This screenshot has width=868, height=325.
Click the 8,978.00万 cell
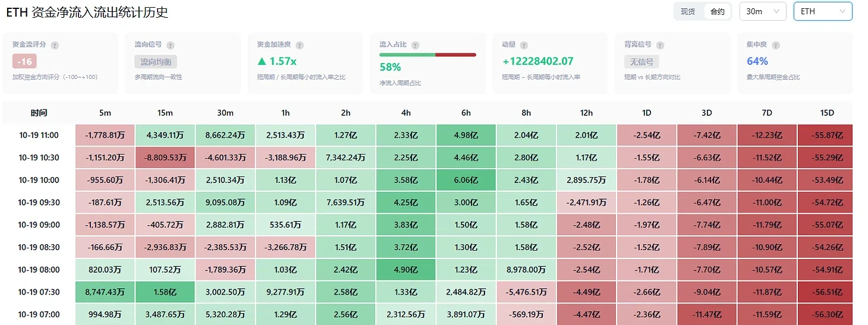(x=526, y=269)
